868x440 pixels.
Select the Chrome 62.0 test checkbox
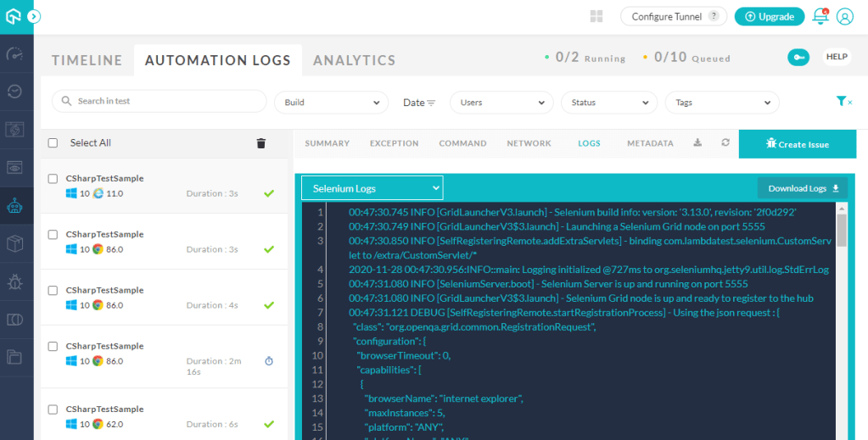click(x=53, y=409)
